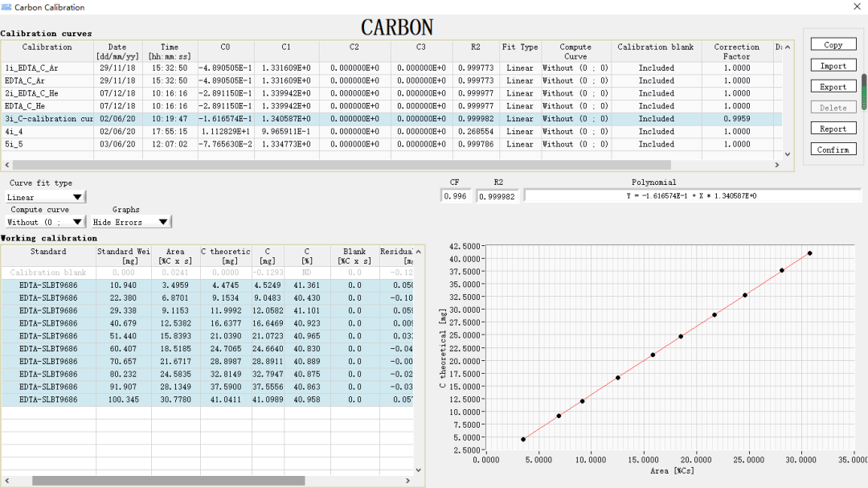Click the Copy button
The image size is (868, 488).
click(833, 45)
